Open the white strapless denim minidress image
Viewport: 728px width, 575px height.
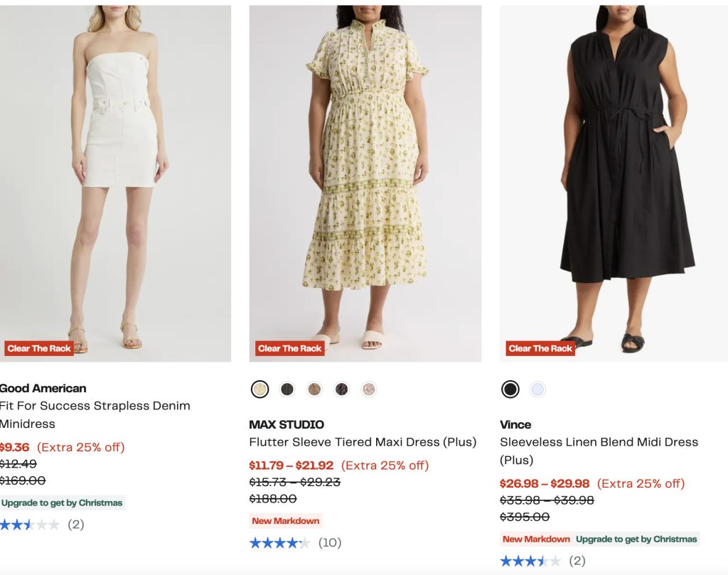coord(115,178)
